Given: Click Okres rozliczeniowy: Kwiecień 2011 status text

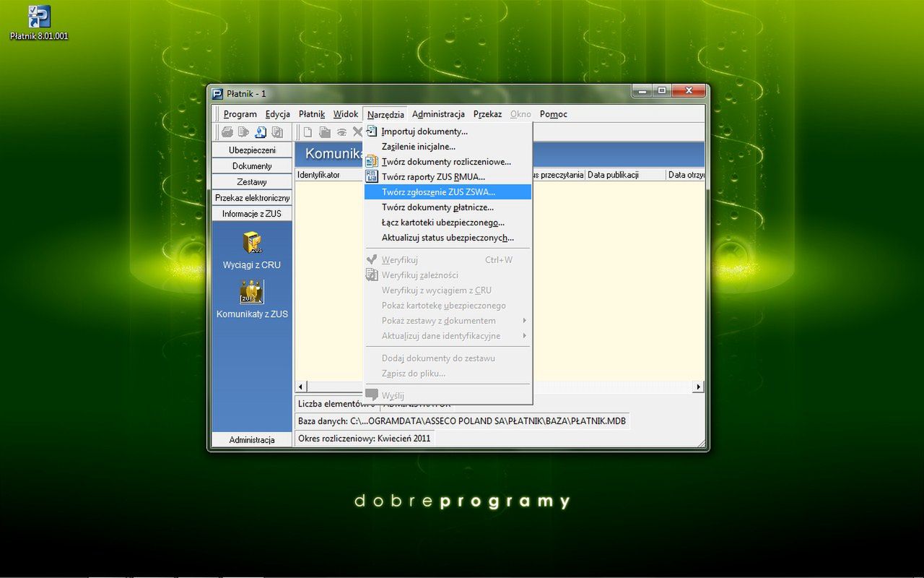Looking at the screenshot, I should pyautogui.click(x=365, y=439).
